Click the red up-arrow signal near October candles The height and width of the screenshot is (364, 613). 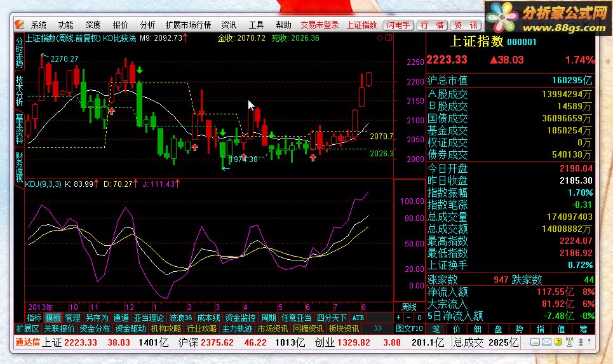click(112, 111)
